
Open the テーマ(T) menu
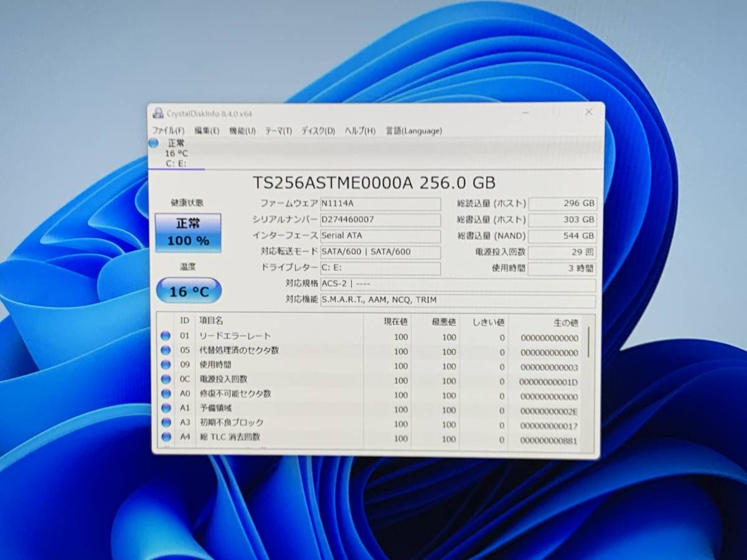point(278,131)
